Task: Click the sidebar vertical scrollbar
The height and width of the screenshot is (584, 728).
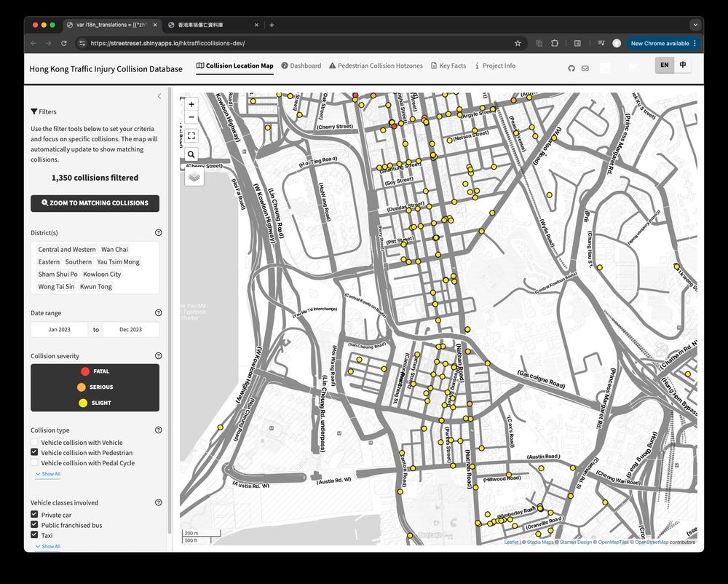Action: click(x=170, y=310)
